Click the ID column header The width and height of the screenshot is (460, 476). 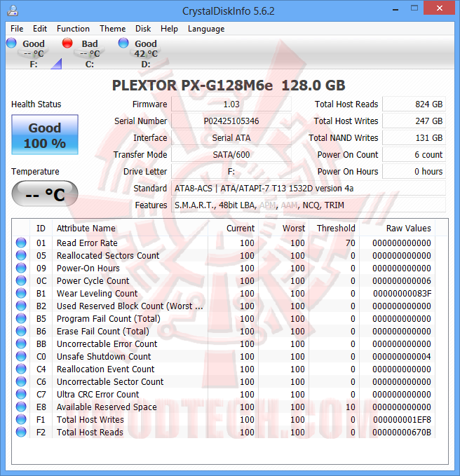point(41,229)
